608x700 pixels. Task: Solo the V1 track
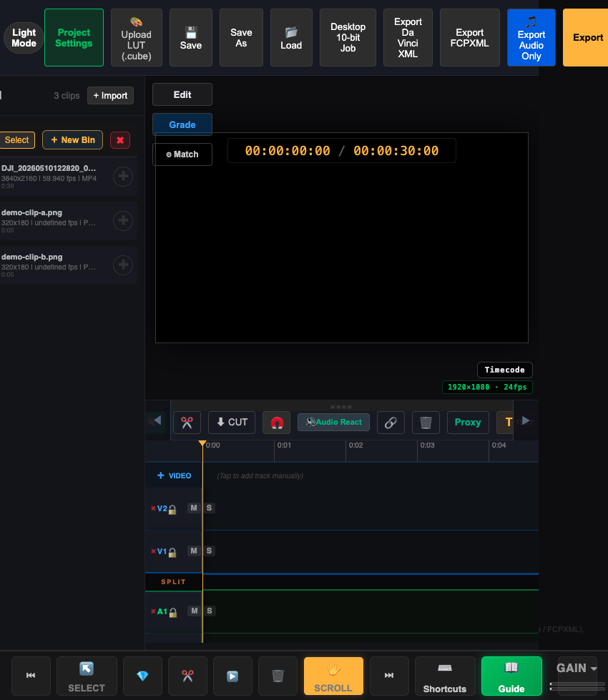click(209, 551)
